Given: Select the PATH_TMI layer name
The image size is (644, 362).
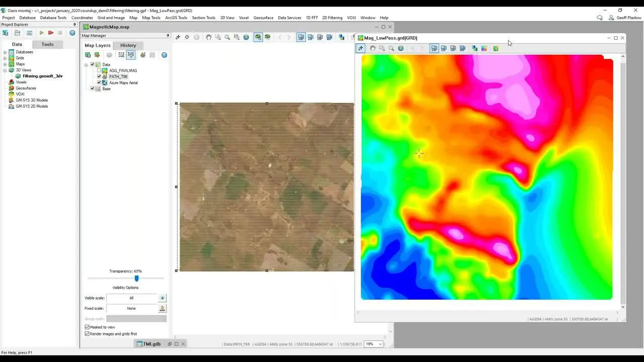Looking at the screenshot, I should pos(118,76).
